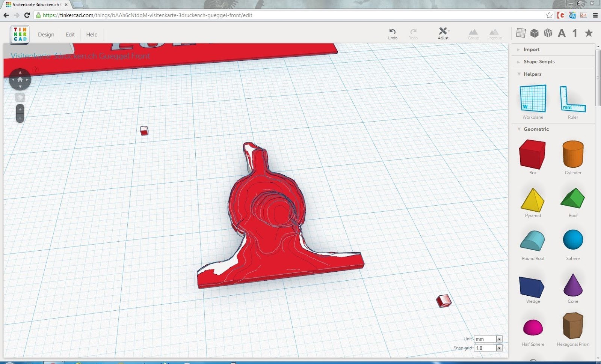Viewport: 601px width, 364px height.
Task: Orbit view right with the right arrow
Action: tap(27, 80)
